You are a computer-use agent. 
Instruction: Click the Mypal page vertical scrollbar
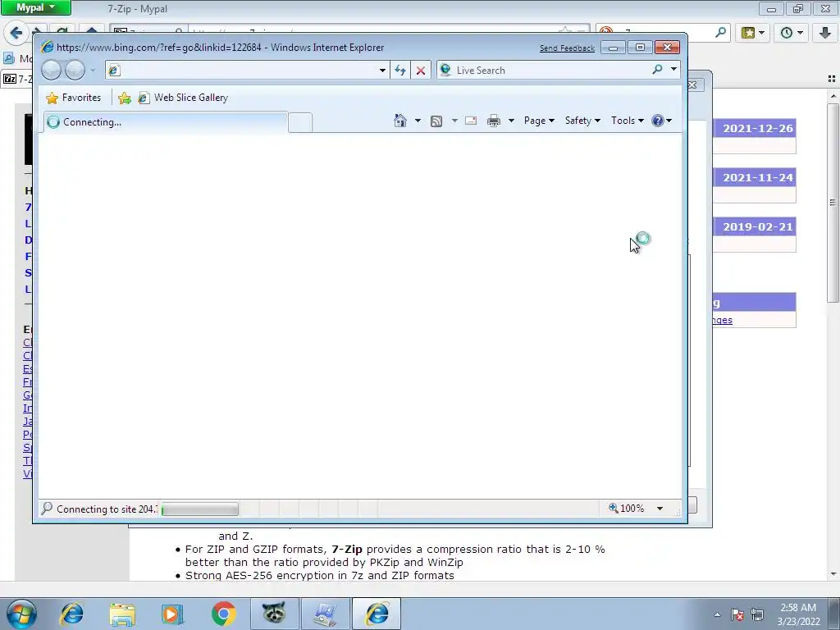pyautogui.click(x=833, y=203)
